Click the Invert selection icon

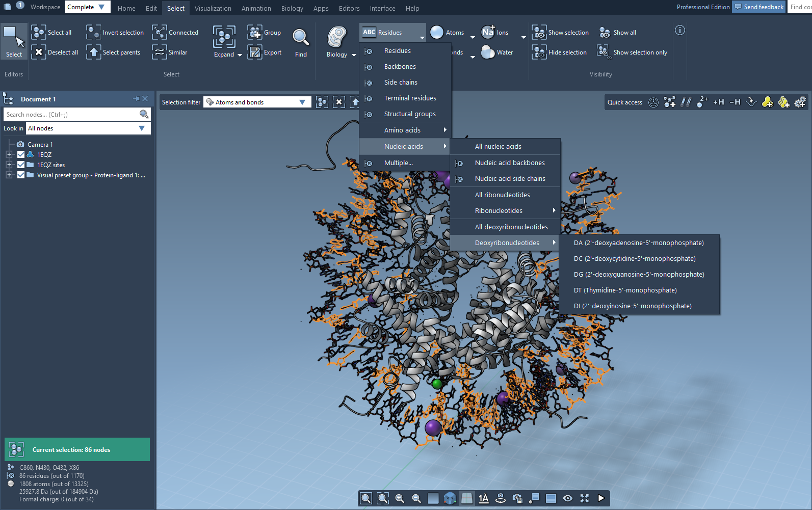coord(93,33)
